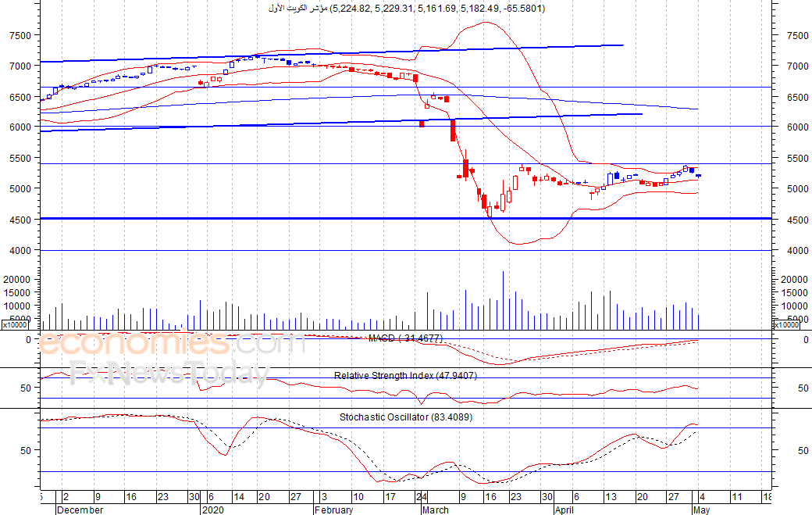Viewport: 812px width, 515px height.
Task: Click the RSI 50 level on right axis
Action: (x=803, y=388)
